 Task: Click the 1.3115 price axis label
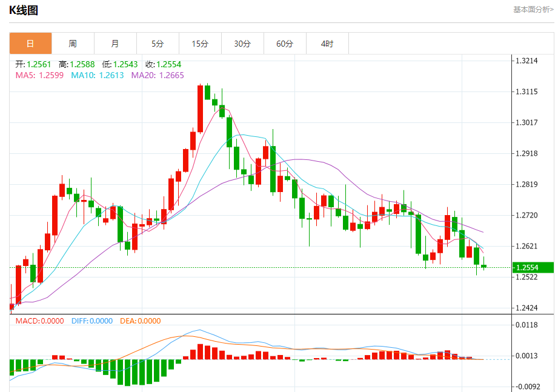526,91
